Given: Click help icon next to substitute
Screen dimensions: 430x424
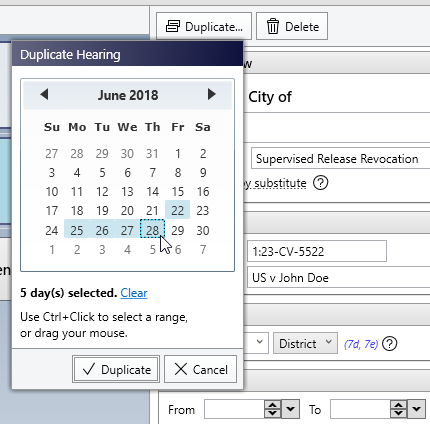Looking at the screenshot, I should (321, 183).
